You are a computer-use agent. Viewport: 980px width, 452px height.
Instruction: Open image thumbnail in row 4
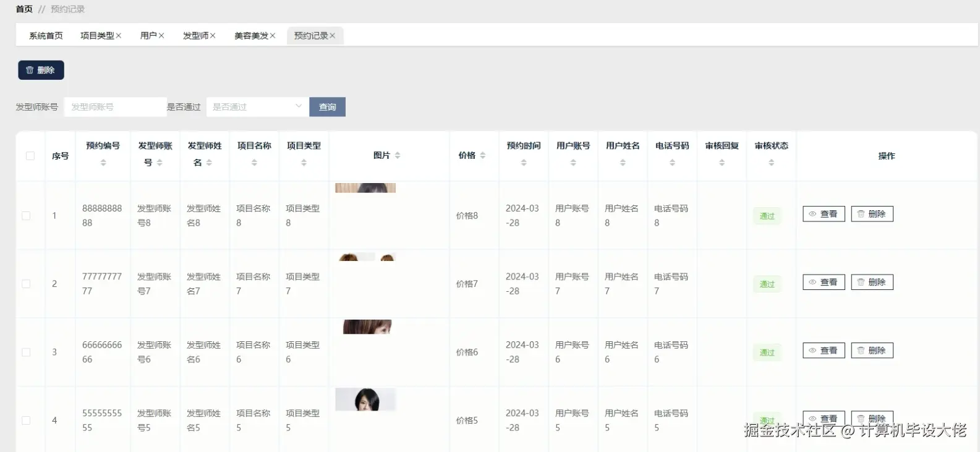pos(365,399)
